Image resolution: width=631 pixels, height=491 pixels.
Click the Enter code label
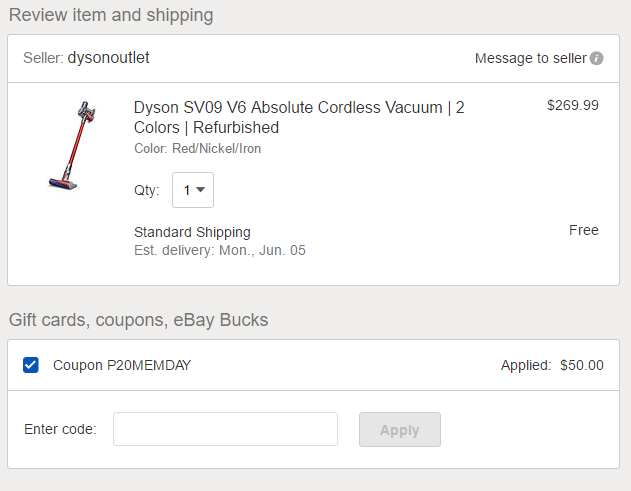click(x=60, y=429)
